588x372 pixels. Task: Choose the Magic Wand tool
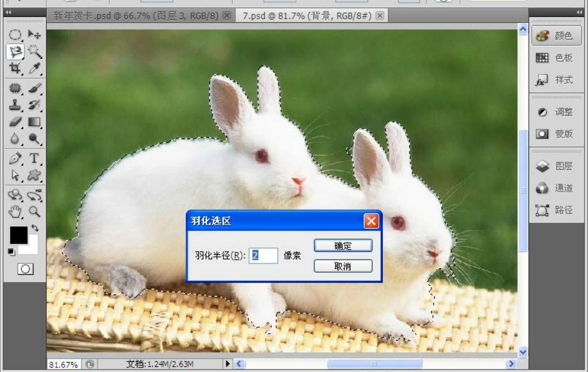34,51
